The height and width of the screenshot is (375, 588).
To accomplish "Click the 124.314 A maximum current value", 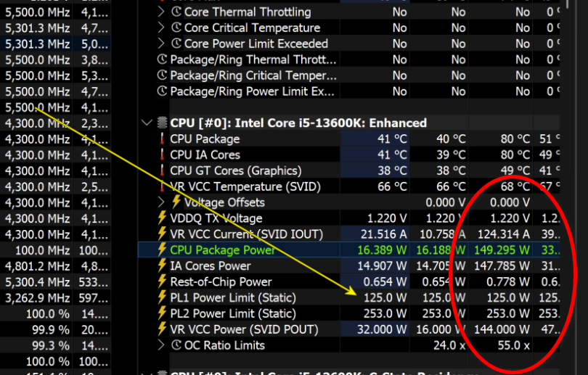I will coord(503,234).
